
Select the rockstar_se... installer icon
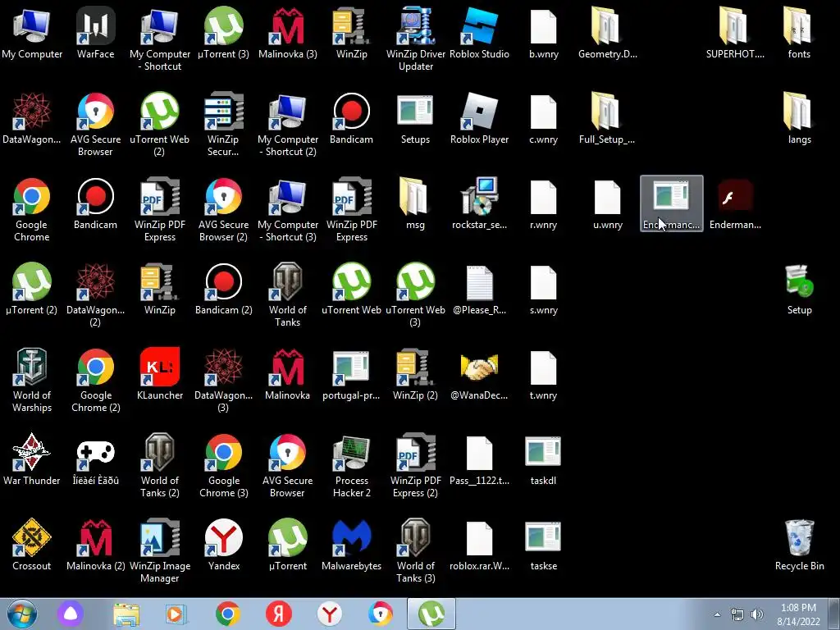point(479,197)
